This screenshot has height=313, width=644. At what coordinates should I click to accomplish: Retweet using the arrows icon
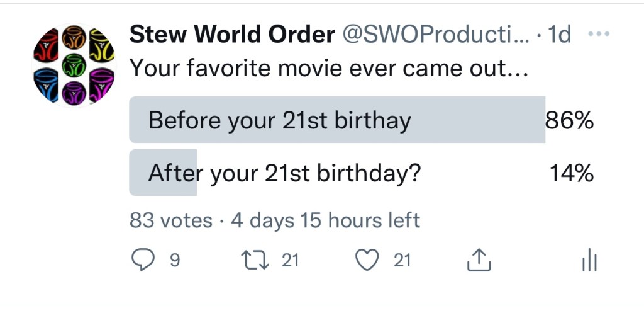[x=254, y=260]
